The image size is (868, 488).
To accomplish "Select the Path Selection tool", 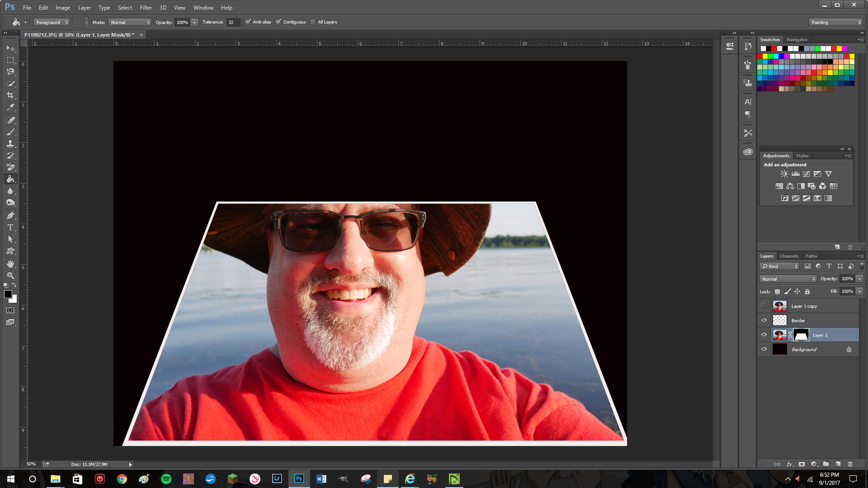I will pyautogui.click(x=10, y=239).
